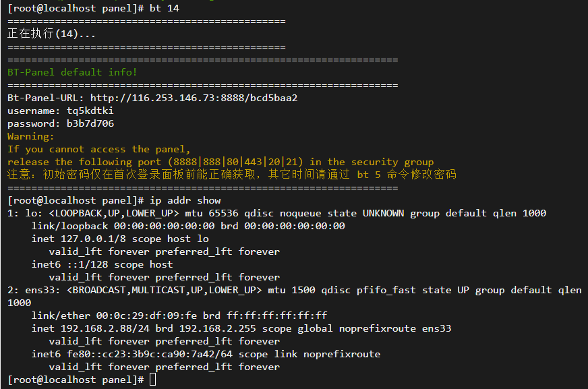Click the Chinese text '正在执行(14)...'
The image size is (588, 389).
tap(52, 34)
